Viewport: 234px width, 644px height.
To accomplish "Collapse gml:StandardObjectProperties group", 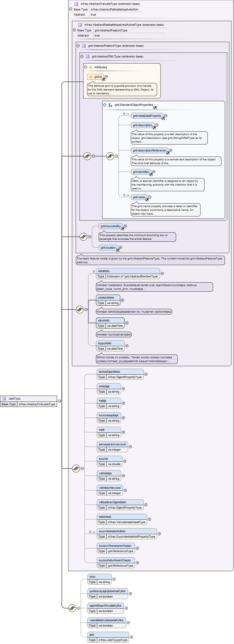I will [x=105, y=105].
